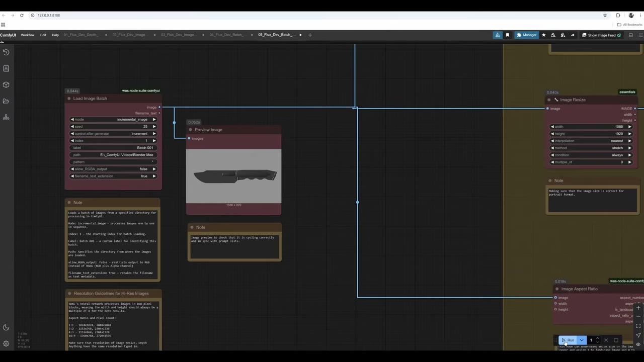The width and height of the screenshot is (644, 362).
Task: Open the hamburger menu at top right
Action: pos(640,35)
